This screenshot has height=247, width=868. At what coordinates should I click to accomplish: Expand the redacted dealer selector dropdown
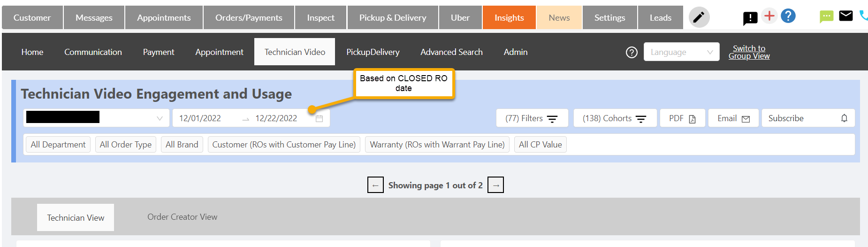96,118
